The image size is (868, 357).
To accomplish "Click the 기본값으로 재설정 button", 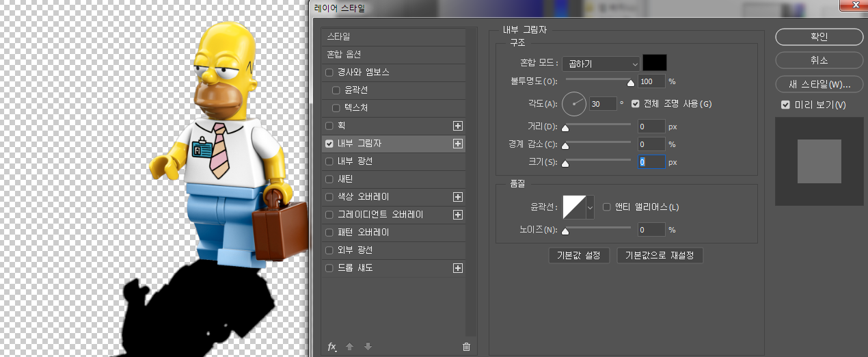I will 660,255.
